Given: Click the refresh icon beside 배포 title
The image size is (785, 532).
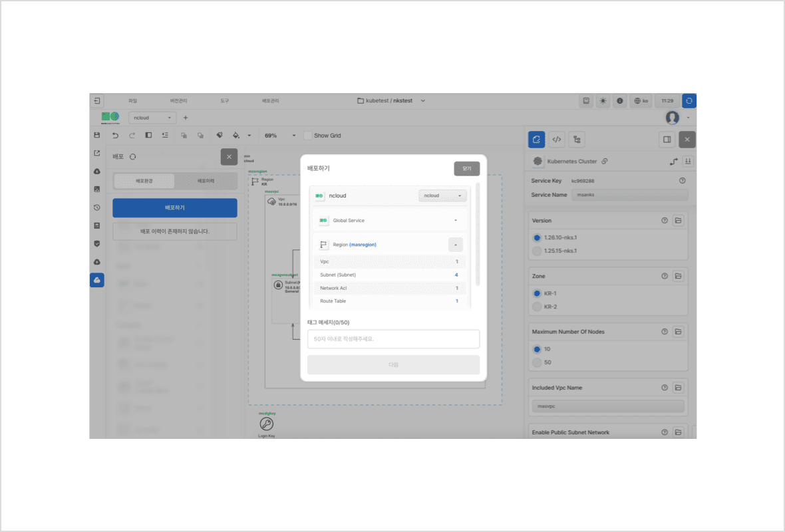Looking at the screenshot, I should click(132, 157).
